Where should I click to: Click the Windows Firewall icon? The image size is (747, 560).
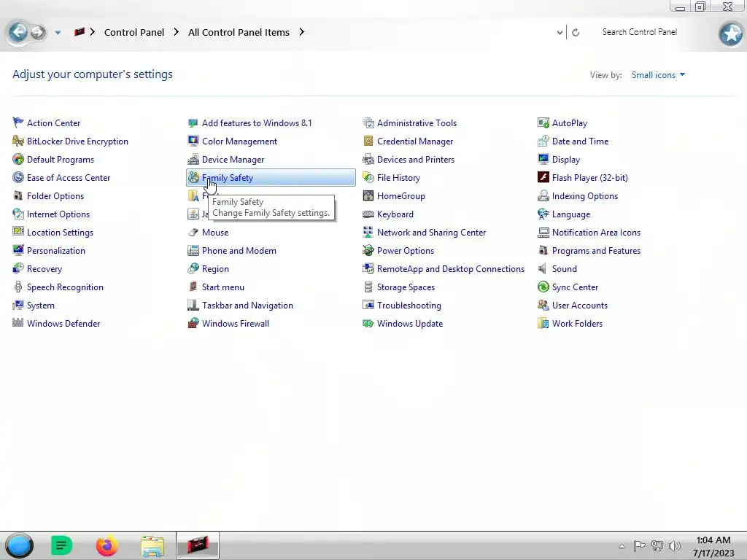point(193,323)
